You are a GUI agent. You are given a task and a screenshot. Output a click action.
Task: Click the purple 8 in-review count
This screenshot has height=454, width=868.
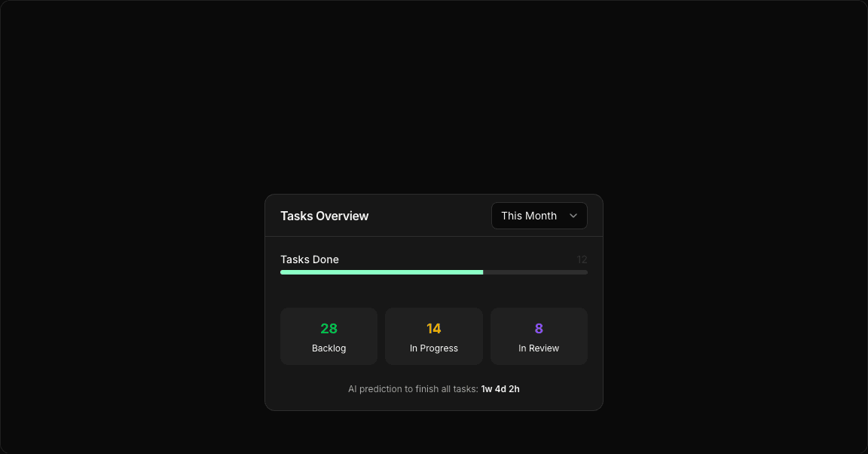pos(539,329)
